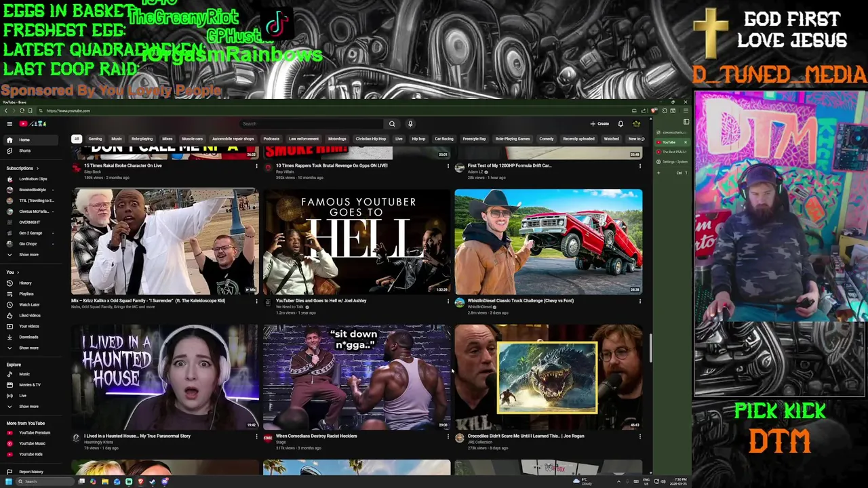Start voice search with microphone icon

tap(410, 124)
